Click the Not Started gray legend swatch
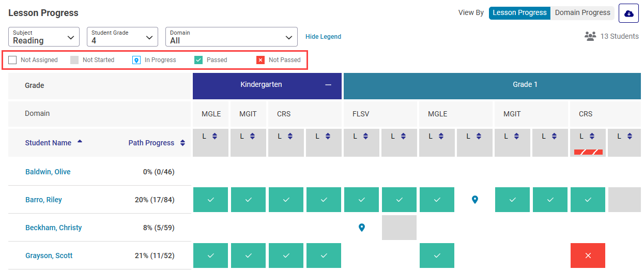Screen dimensions: 644x270 (x=74, y=60)
